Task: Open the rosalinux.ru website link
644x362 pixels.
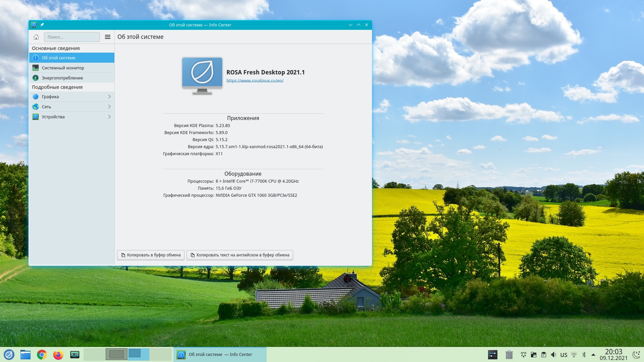Action: (x=255, y=80)
